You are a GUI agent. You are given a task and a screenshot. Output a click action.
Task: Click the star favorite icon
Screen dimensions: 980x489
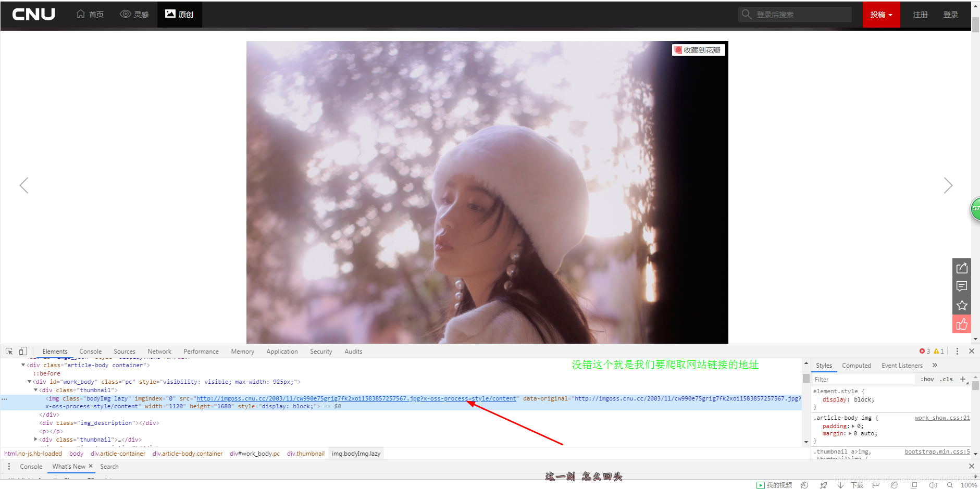[x=962, y=305]
